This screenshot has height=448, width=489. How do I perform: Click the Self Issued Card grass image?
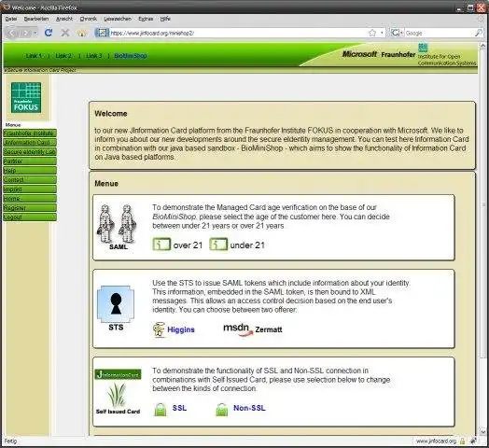pyautogui.click(x=117, y=395)
